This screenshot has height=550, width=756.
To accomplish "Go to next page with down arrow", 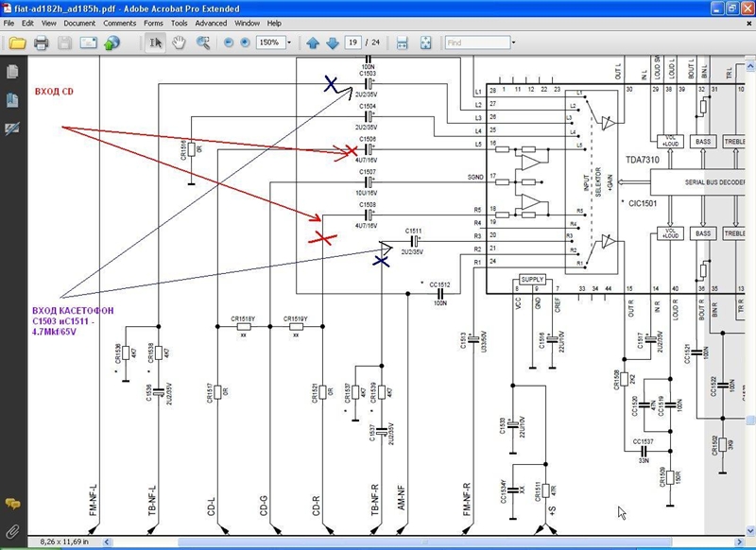I will coord(333,43).
